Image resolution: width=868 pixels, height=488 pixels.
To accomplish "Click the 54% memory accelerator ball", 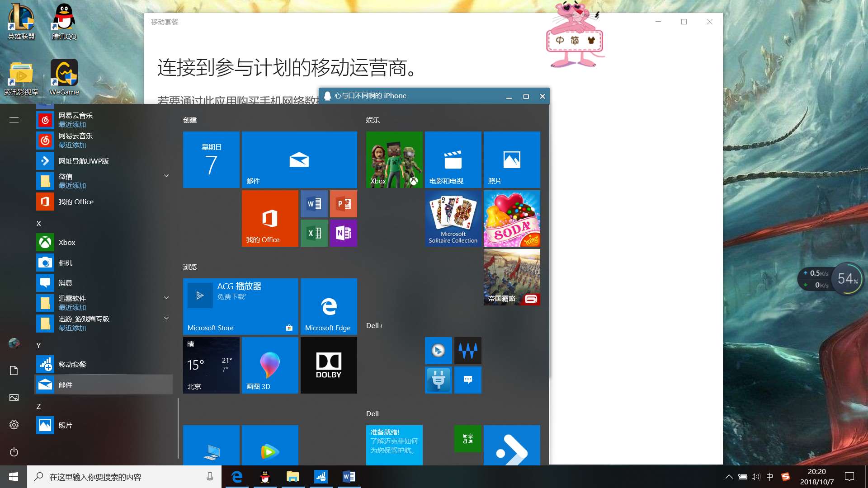I will click(x=847, y=278).
